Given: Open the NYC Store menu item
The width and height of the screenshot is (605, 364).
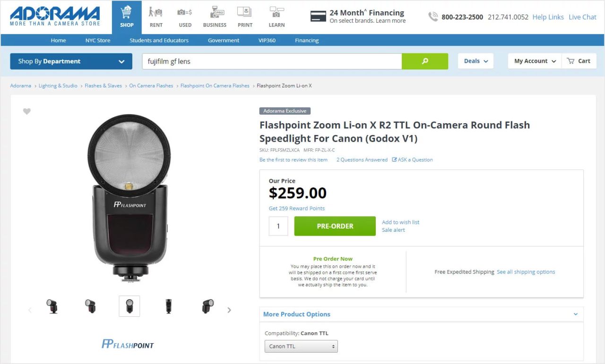Looking at the screenshot, I should [x=98, y=41].
